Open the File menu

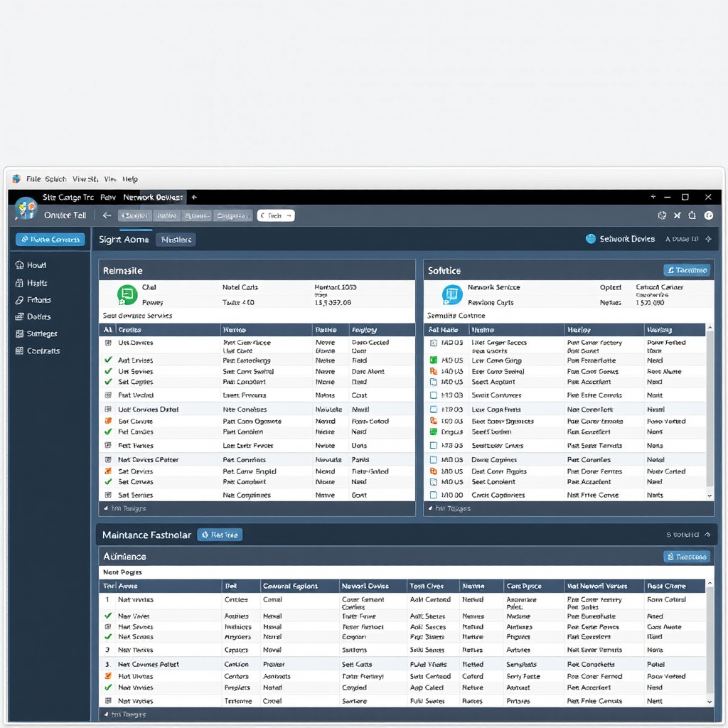(33, 178)
